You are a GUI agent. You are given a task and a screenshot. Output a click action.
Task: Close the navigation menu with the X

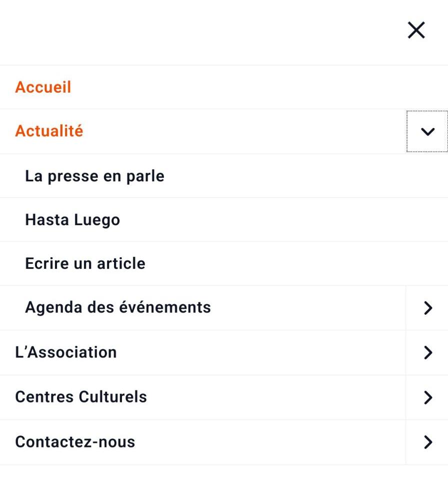416,31
